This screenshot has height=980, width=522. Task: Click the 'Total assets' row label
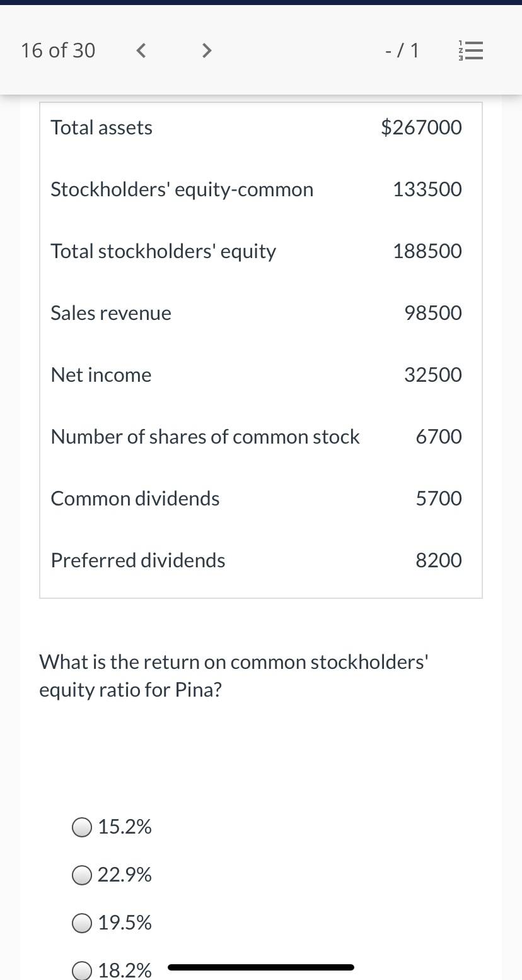(101, 127)
